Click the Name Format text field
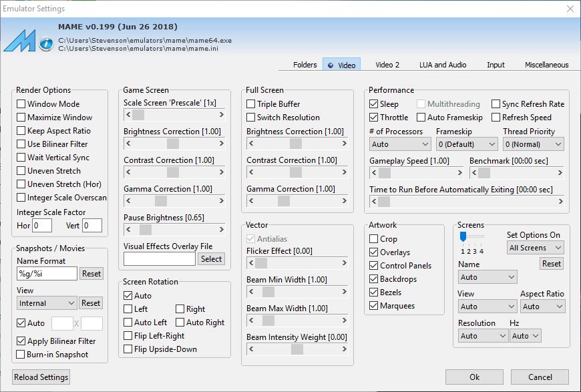The height and width of the screenshot is (392, 581). [x=47, y=274]
